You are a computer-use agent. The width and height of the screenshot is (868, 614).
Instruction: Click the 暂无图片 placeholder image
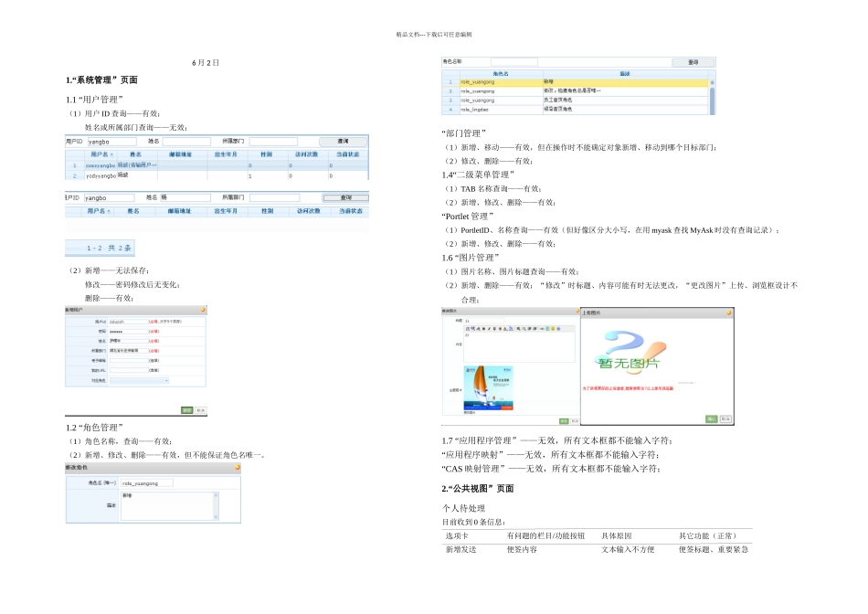pos(631,353)
